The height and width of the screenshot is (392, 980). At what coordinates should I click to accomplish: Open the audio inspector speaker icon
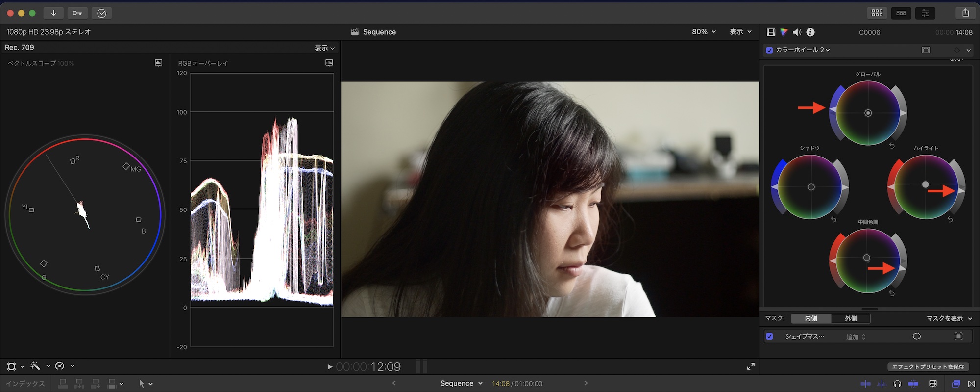coord(797,32)
